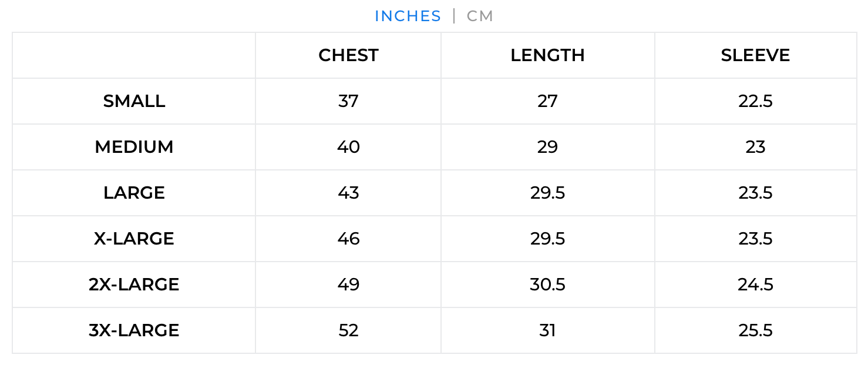Screen dimensions: 868x368
Task: Click the 2X-Large length value 30.5
Action: pyautogui.click(x=547, y=285)
